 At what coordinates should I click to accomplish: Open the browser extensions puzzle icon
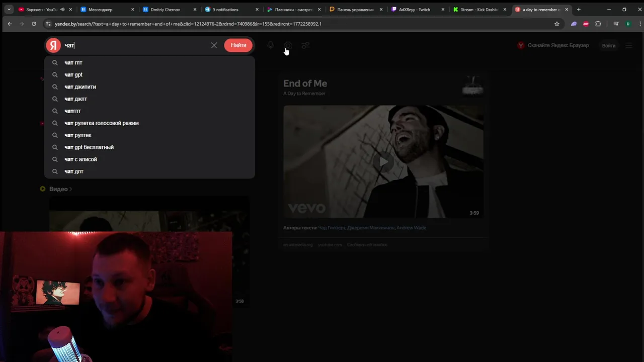click(598, 24)
